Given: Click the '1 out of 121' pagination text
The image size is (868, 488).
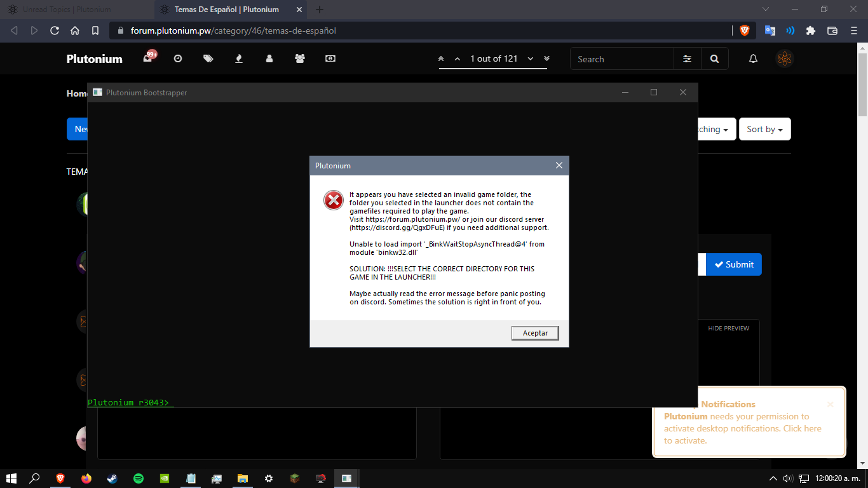Looking at the screenshot, I should point(494,58).
